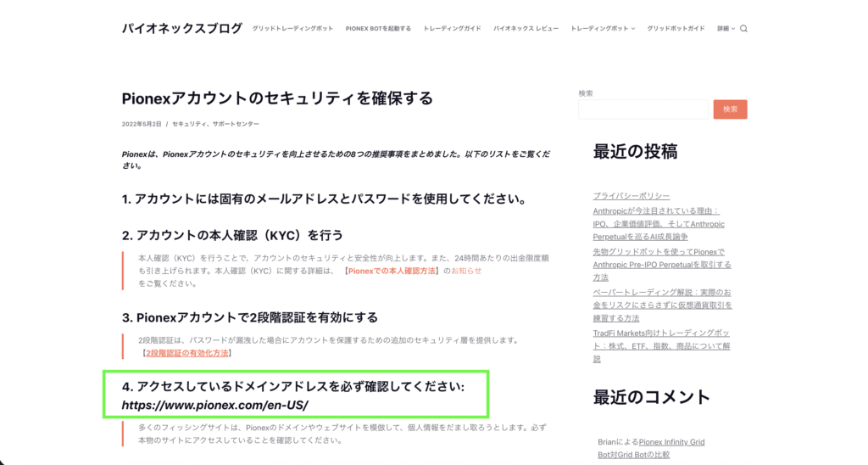Click the date 2022年5月2日
This screenshot has height=465, width=868.
point(142,124)
